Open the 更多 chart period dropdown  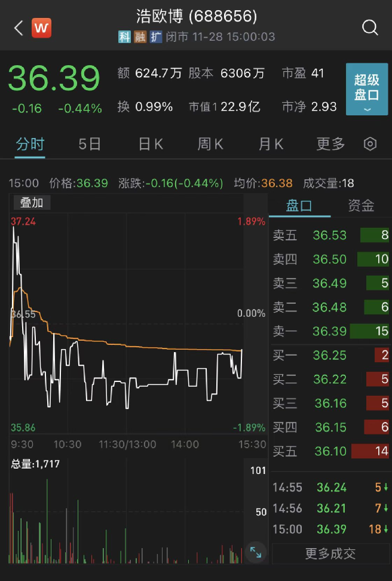(330, 144)
